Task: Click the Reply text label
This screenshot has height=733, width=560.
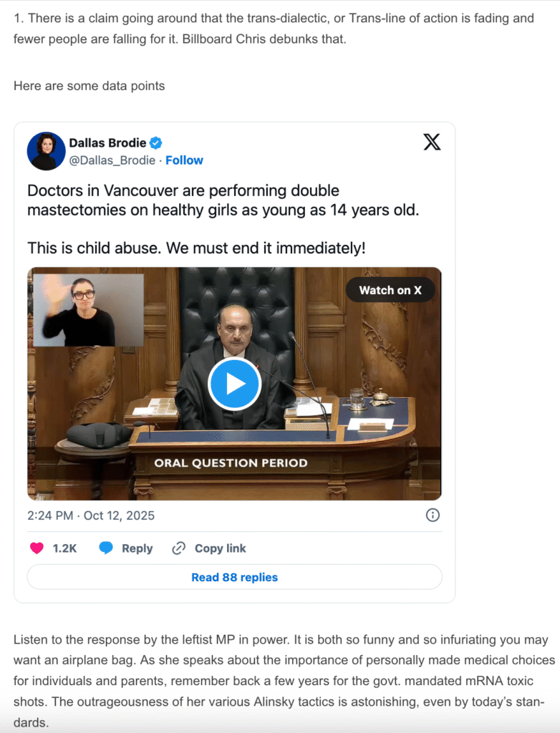Action: [137, 548]
